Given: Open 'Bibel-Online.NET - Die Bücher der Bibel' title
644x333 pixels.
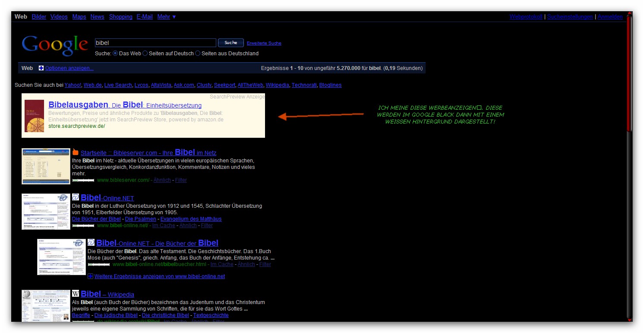Looking at the screenshot, I should 157,243.
